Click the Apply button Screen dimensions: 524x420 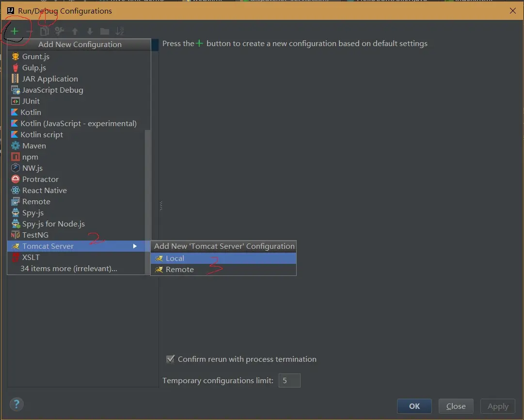498,406
